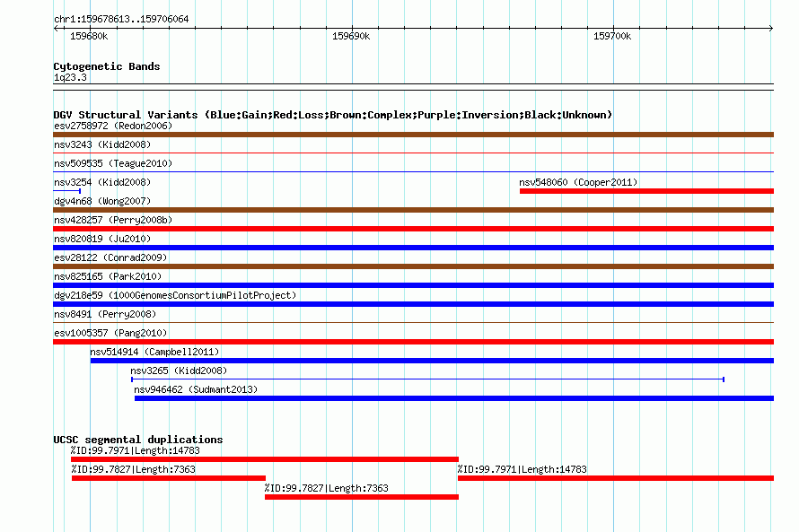Click the nsv509535 (Teague2010) label
Image resolution: width=799 pixels, height=532 pixels.
[113, 163]
